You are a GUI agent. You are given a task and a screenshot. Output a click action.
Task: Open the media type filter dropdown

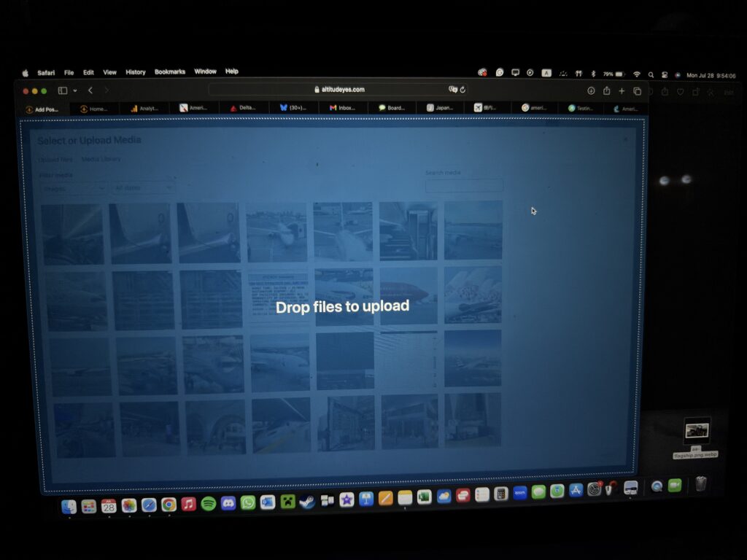72,189
